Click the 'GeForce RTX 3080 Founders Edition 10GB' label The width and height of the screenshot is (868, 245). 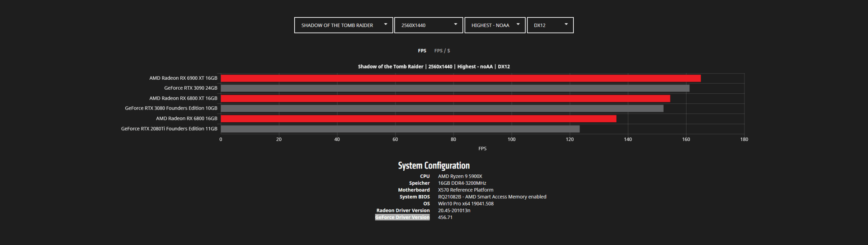click(171, 108)
